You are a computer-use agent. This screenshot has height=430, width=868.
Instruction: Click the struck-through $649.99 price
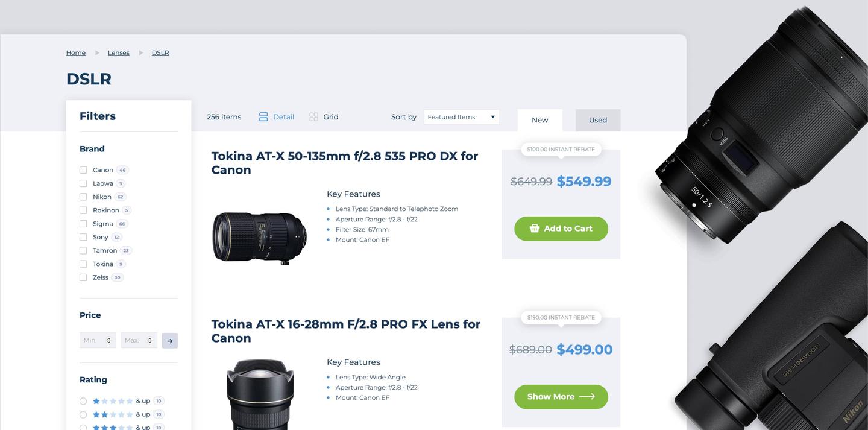tap(532, 182)
